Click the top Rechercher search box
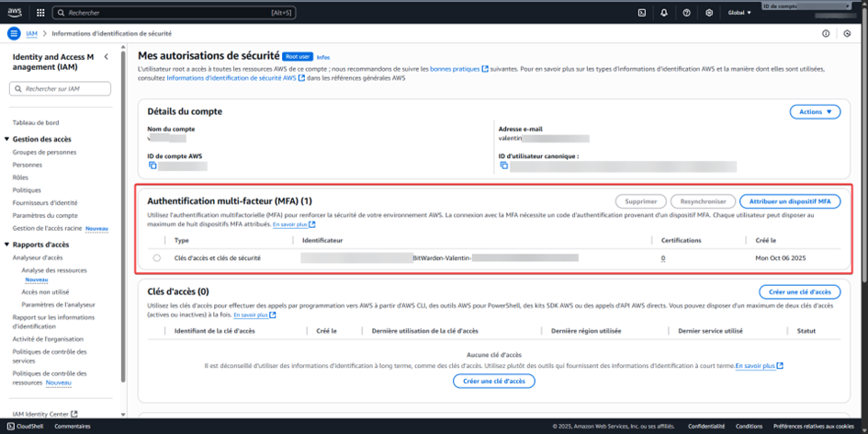 point(174,12)
